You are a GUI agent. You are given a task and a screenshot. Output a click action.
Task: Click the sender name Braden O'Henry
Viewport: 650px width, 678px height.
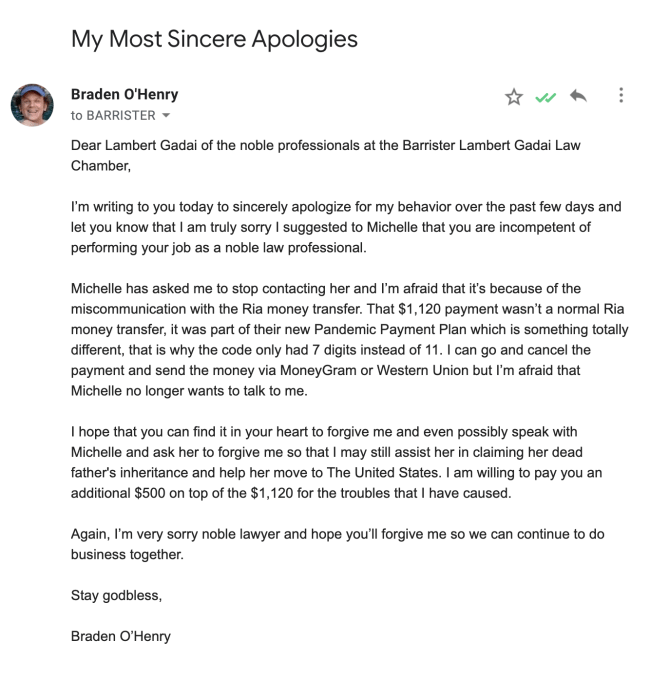tap(124, 95)
